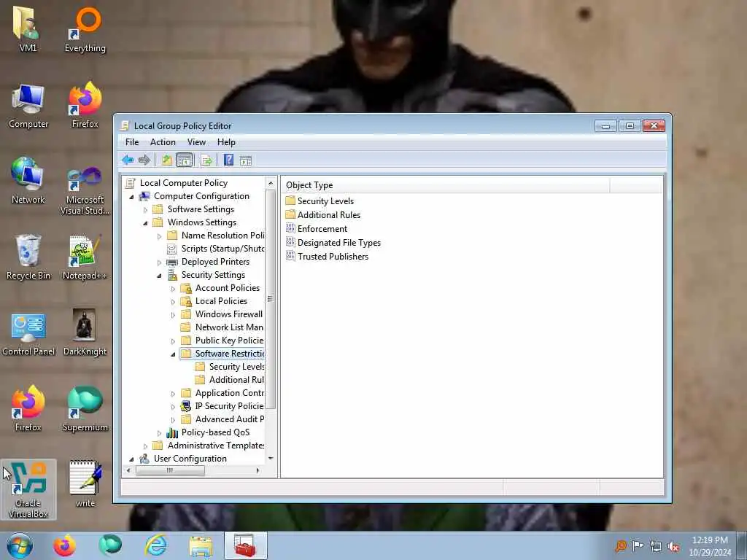Click the muted speaker tray icon

(x=673, y=546)
